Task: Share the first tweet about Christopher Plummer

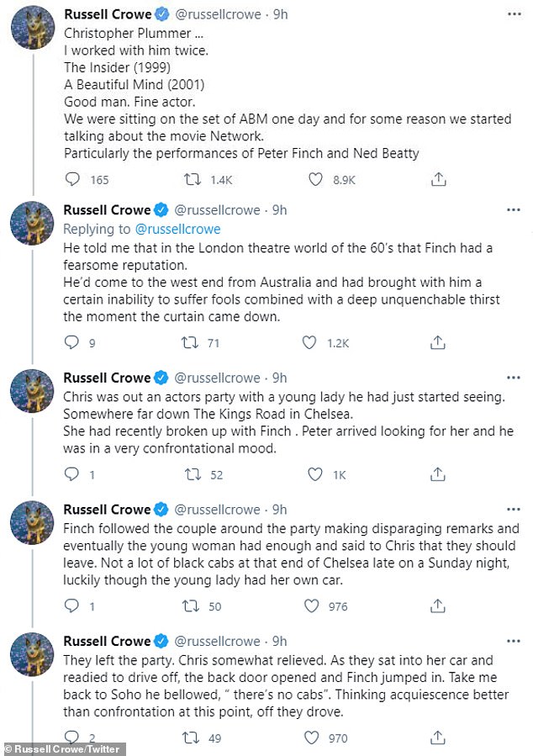Action: pyautogui.click(x=437, y=179)
